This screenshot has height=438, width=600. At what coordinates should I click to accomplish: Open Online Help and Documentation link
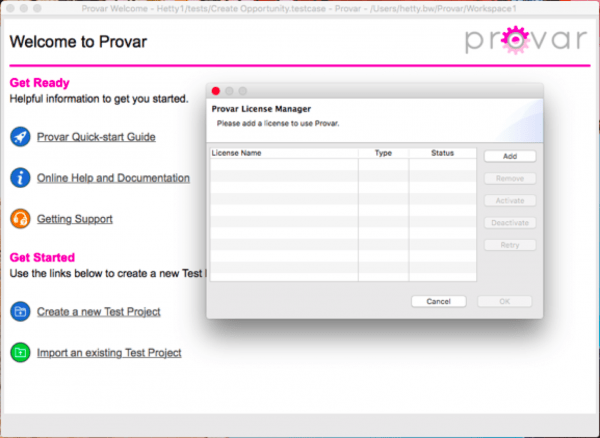coord(113,178)
